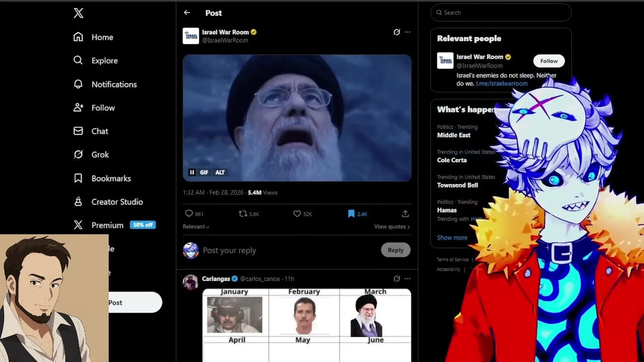Share the post via share icon
The image size is (644, 362).
pos(405,214)
